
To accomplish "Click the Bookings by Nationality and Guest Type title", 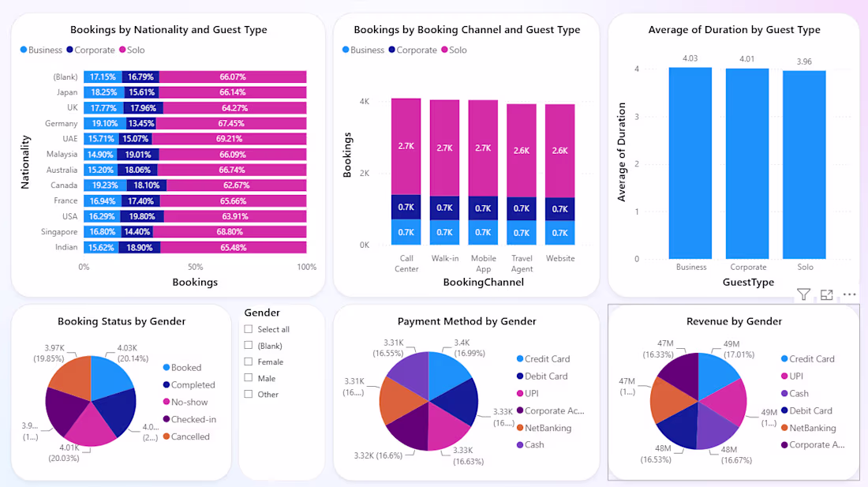I will [168, 30].
